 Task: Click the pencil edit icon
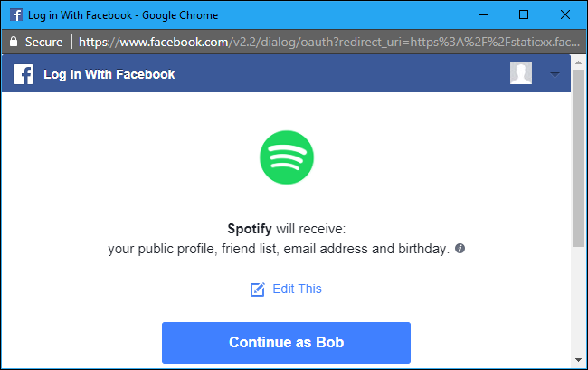click(258, 289)
